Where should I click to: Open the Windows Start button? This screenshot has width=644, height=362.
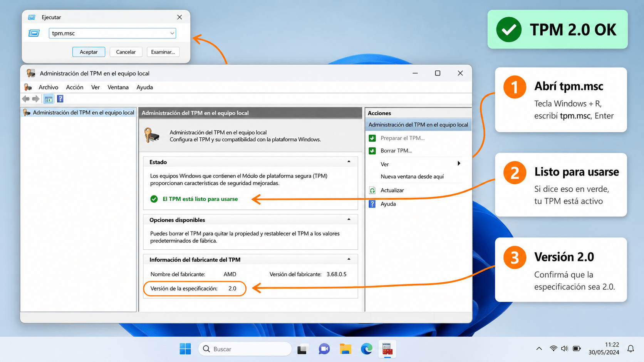coord(185,349)
